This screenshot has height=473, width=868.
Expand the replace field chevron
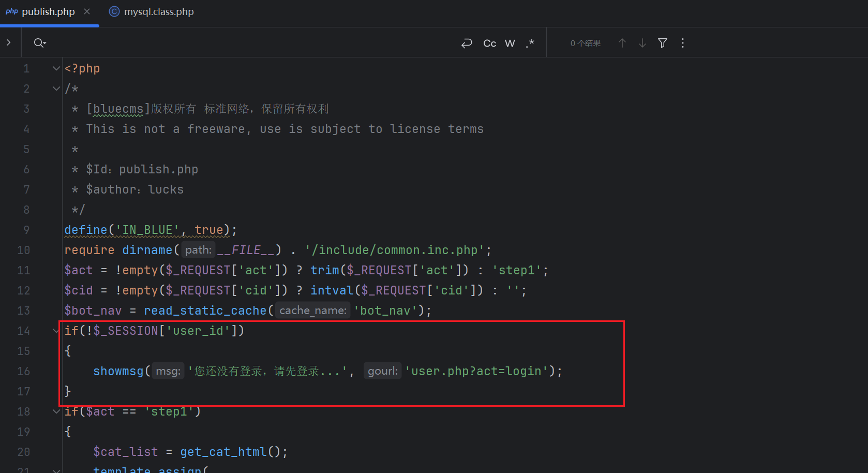8,42
